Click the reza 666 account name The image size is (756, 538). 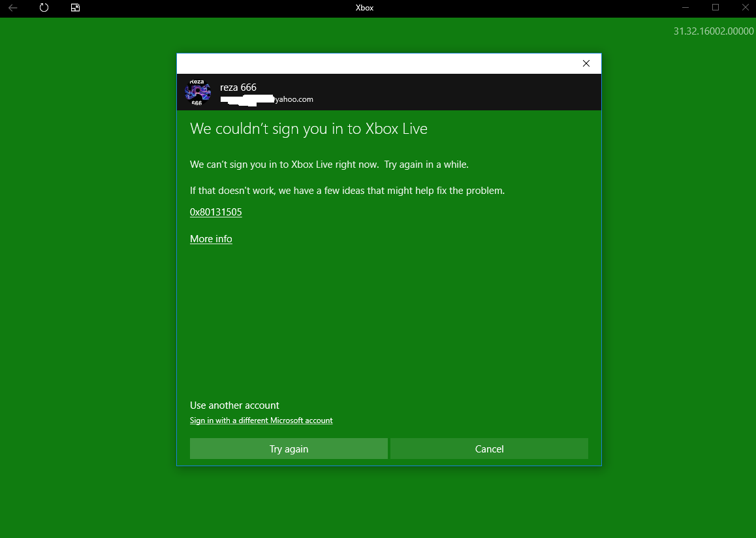tap(238, 87)
